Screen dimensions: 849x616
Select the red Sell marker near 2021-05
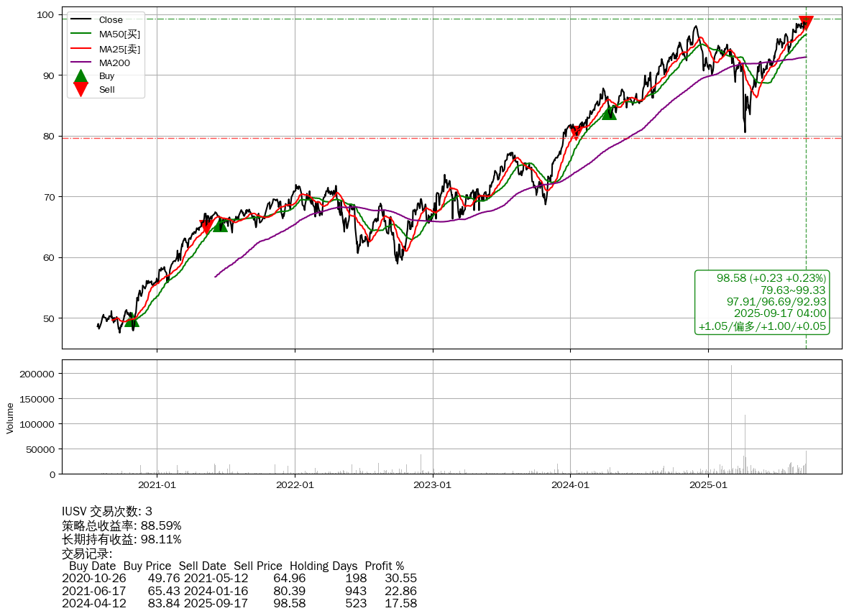(206, 227)
